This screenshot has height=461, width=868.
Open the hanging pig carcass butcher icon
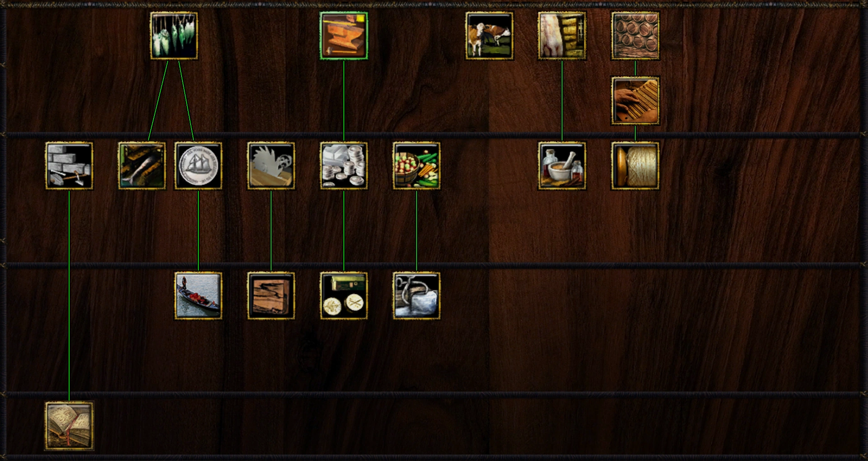pos(562,36)
